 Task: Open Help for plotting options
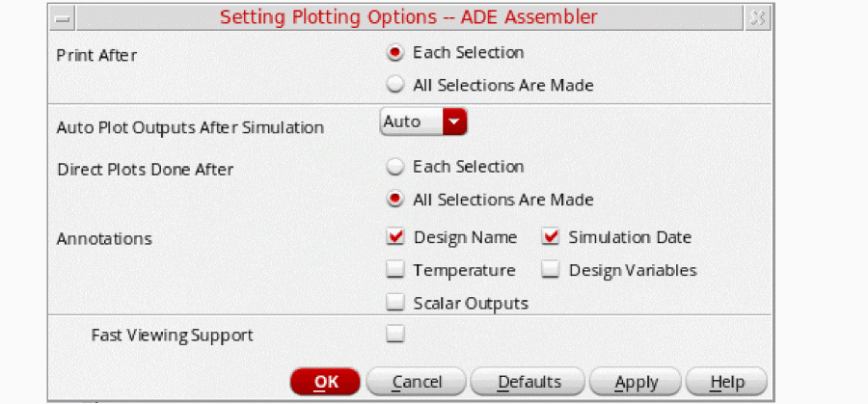tap(727, 382)
